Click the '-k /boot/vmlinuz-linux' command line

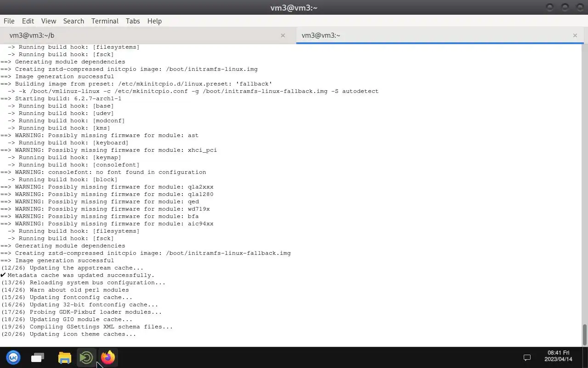click(x=193, y=91)
